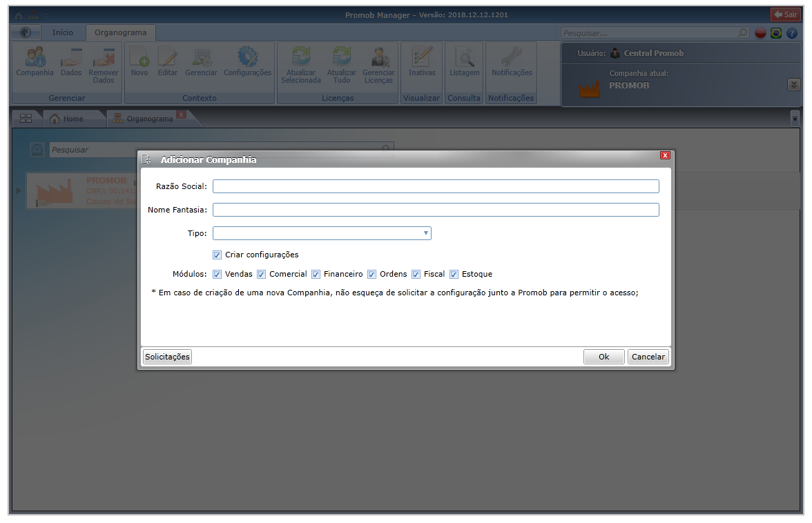The width and height of the screenshot is (812, 523).
Task: Expand the PROMOB company tree row
Action: point(19,190)
